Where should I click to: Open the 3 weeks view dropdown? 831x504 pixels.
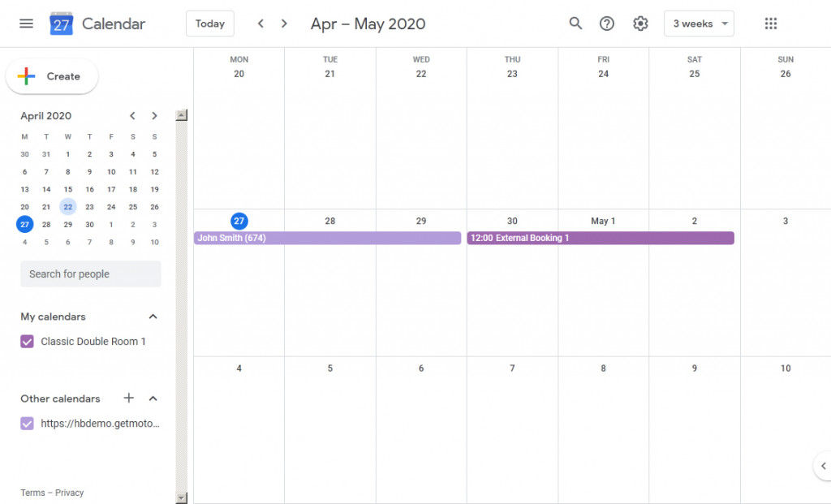coord(699,24)
